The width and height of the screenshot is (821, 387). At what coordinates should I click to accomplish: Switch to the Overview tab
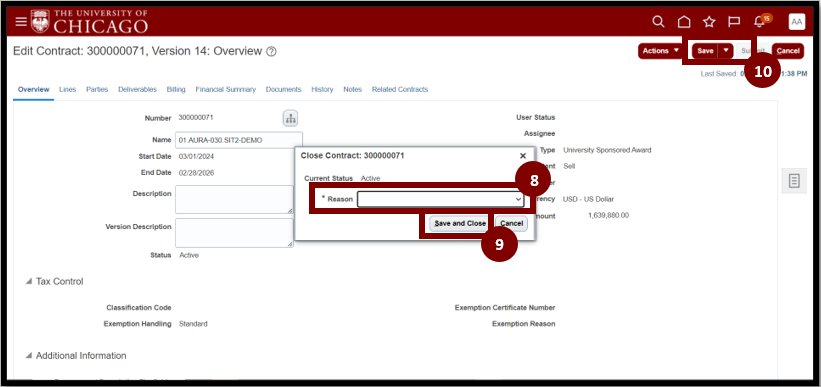pyautogui.click(x=34, y=90)
